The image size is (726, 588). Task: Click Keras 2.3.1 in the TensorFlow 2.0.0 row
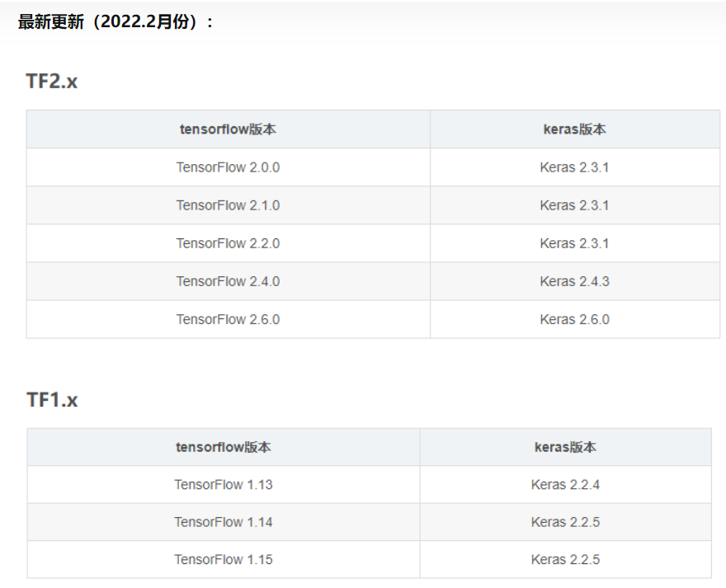574,167
